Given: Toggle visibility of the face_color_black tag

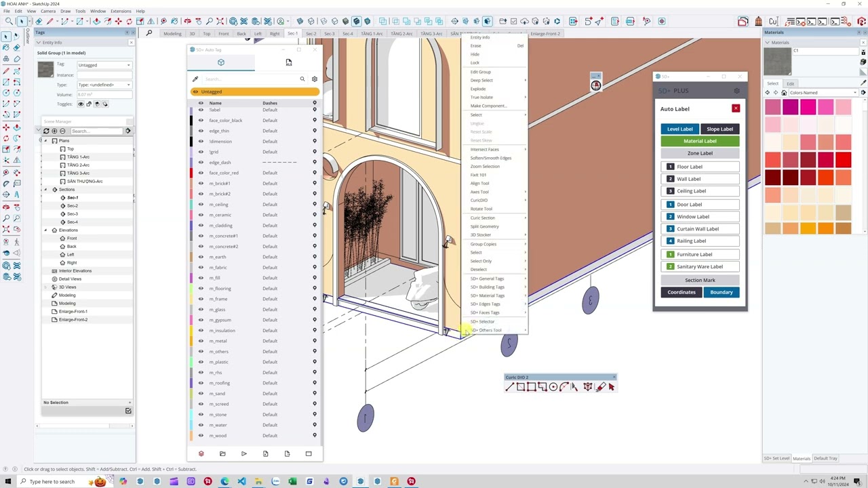Looking at the screenshot, I should 201,120.
